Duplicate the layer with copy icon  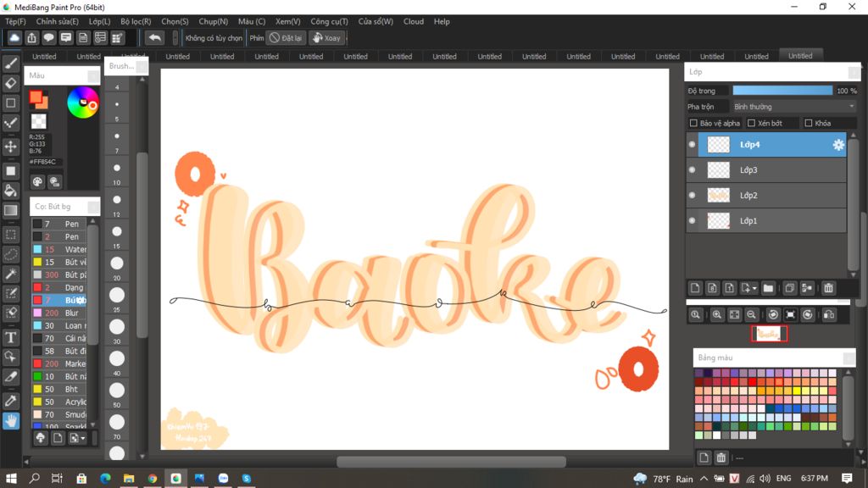(x=790, y=288)
